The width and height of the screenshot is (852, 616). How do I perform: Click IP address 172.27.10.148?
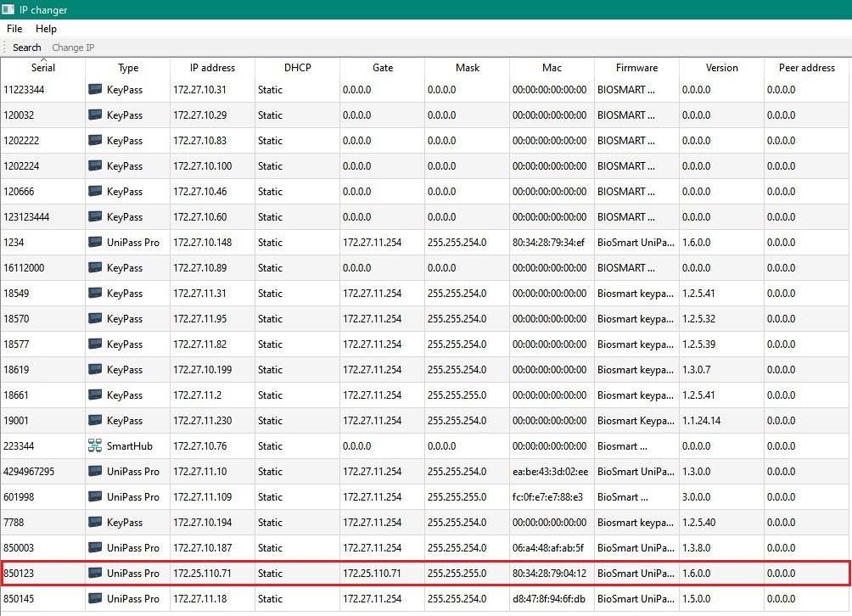203,243
